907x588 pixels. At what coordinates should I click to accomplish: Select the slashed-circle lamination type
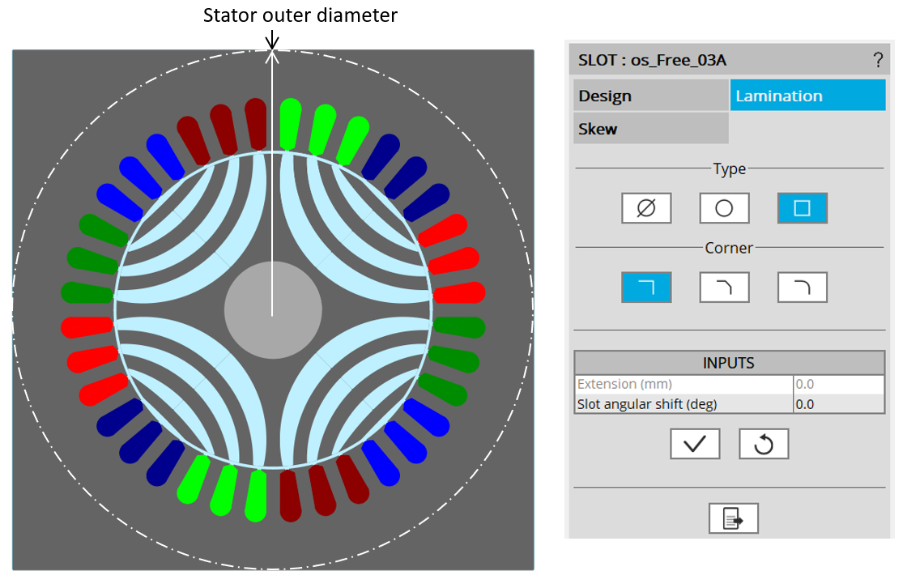coord(646,208)
